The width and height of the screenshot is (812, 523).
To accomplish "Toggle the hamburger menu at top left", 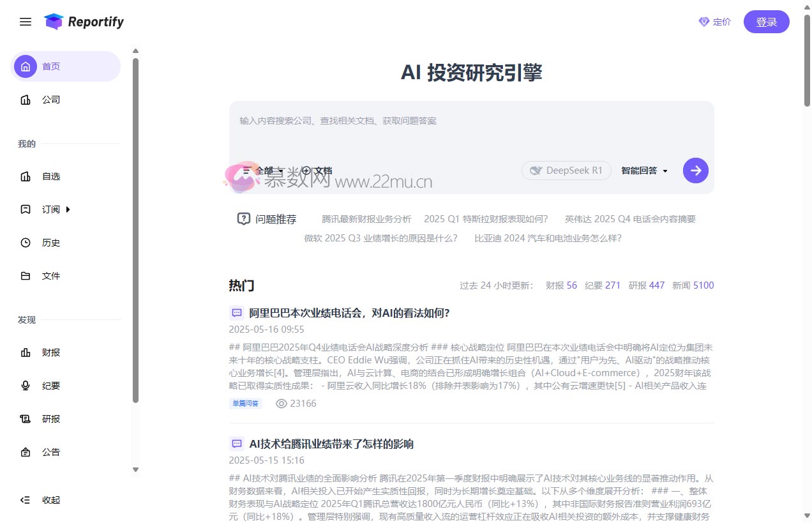I will [26, 21].
